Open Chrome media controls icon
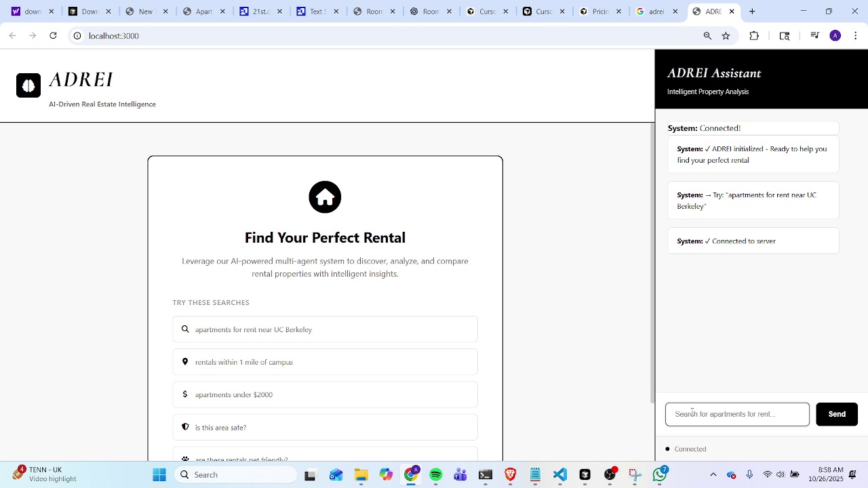868x488 pixels. pyautogui.click(x=815, y=36)
